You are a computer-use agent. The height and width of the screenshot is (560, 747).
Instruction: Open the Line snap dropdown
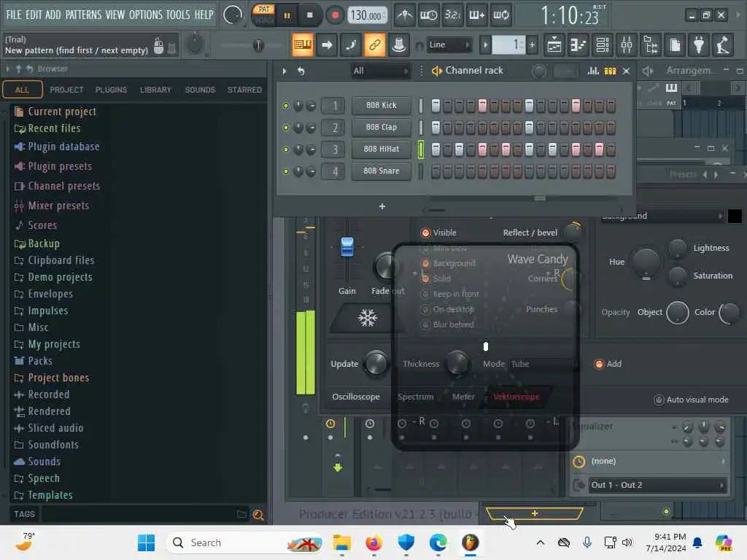(x=449, y=44)
